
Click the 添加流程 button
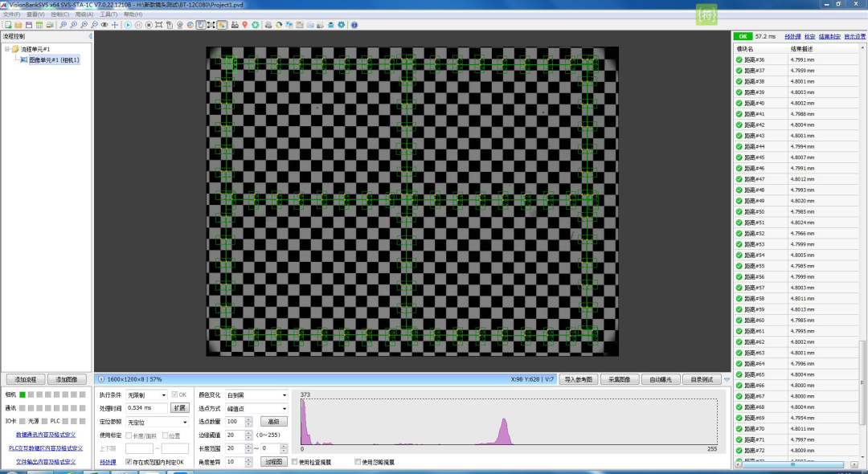26,379
